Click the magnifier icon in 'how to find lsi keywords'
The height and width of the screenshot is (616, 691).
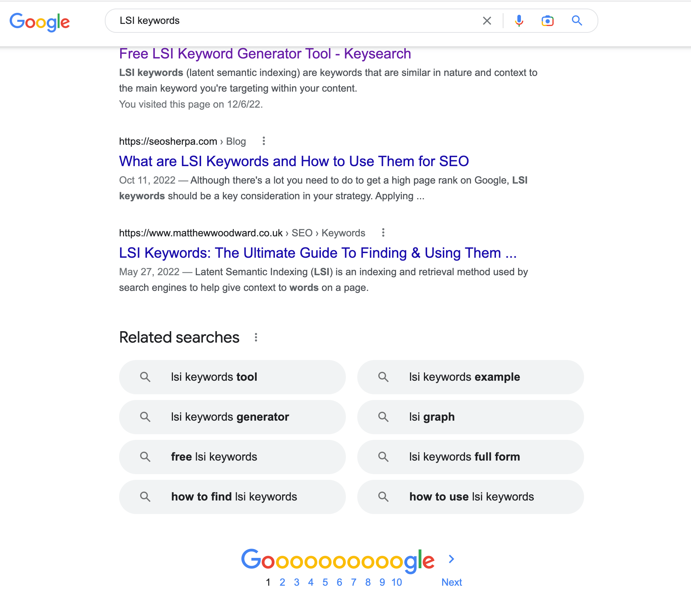pyautogui.click(x=145, y=497)
